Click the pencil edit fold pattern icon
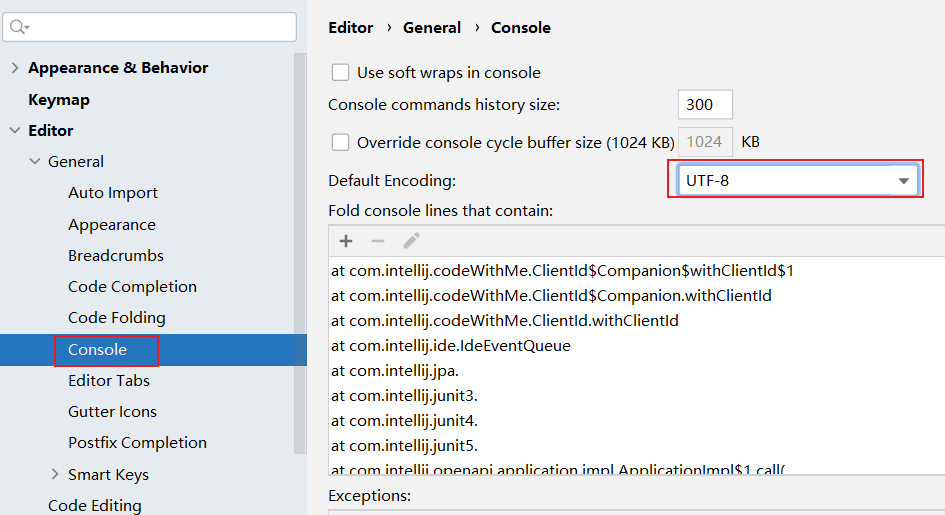 (411, 241)
